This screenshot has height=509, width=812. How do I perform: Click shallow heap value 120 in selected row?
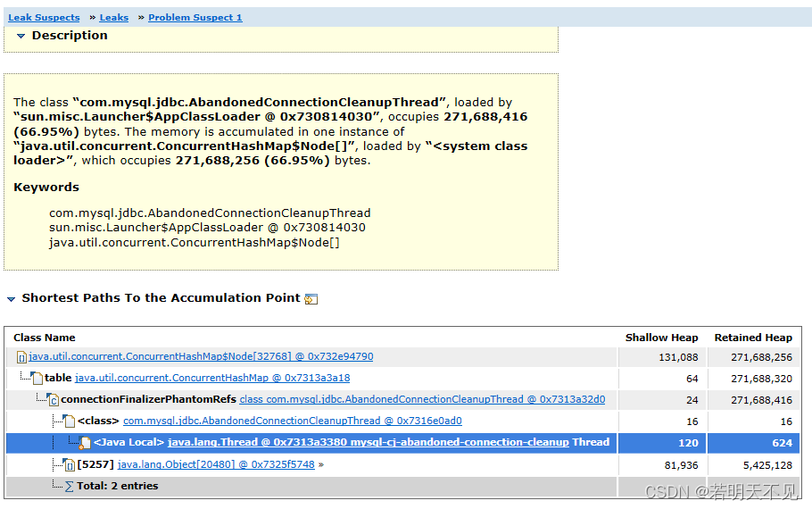(688, 443)
